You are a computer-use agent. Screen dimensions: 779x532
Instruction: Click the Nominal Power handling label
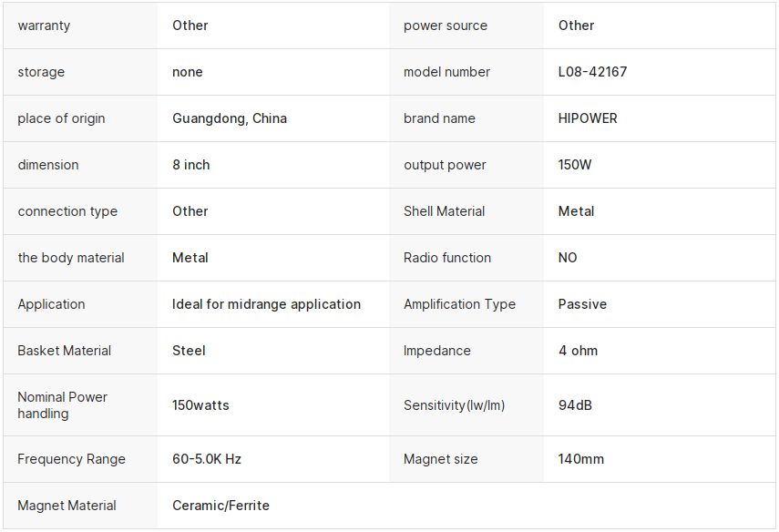point(63,405)
